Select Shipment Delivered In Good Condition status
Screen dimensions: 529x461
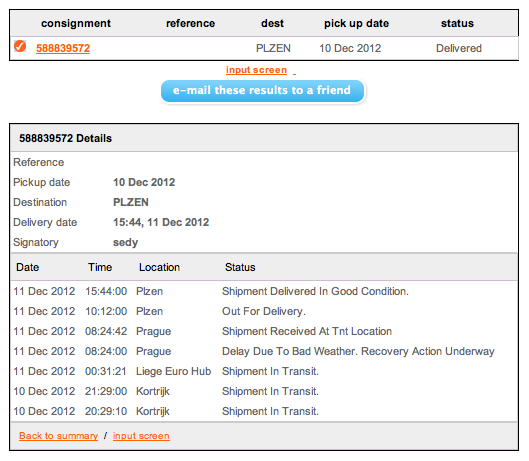click(315, 291)
